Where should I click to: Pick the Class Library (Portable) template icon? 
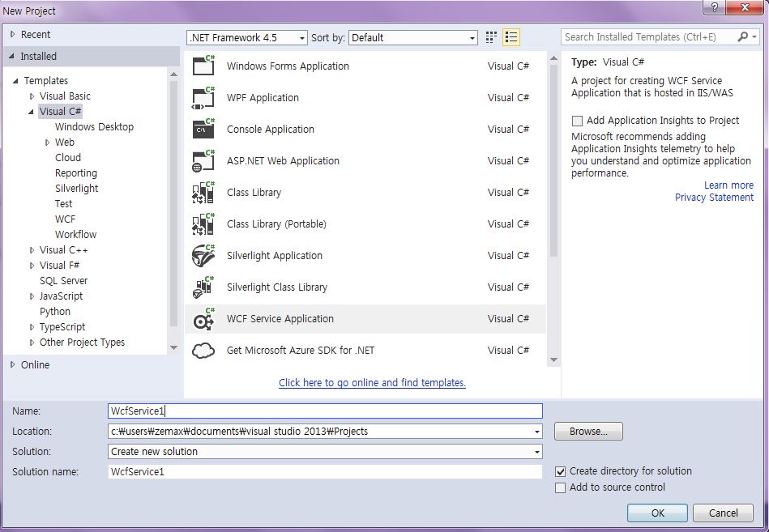pos(203,223)
